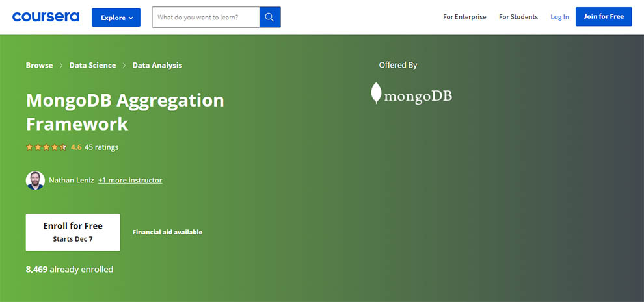Click the Financial aid available link
Screen dimensions: 644x302
pos(168,233)
